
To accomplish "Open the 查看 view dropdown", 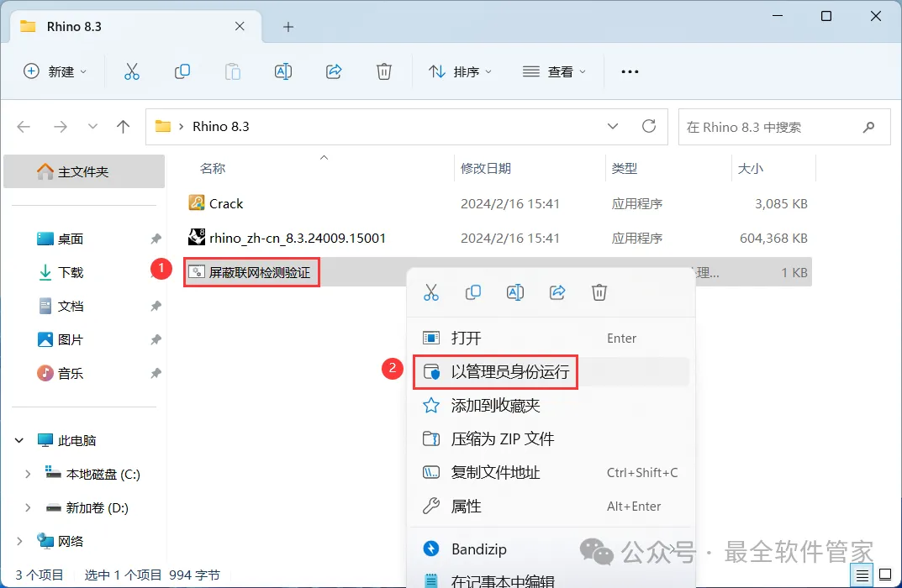I will (x=554, y=71).
